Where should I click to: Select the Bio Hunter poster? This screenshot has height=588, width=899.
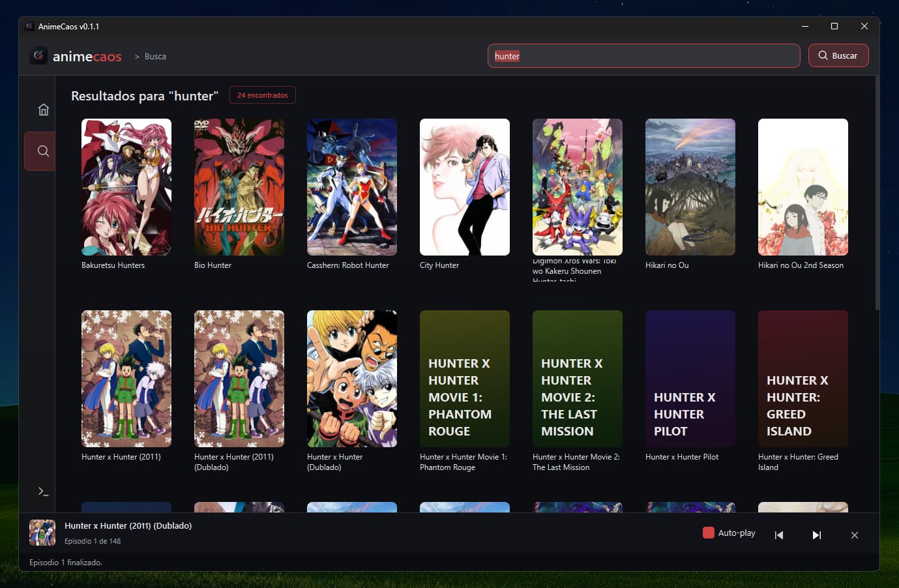239,186
